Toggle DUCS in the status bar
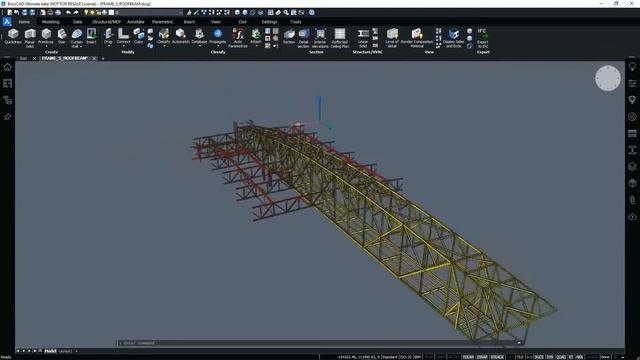640x360 pixels. point(539,357)
